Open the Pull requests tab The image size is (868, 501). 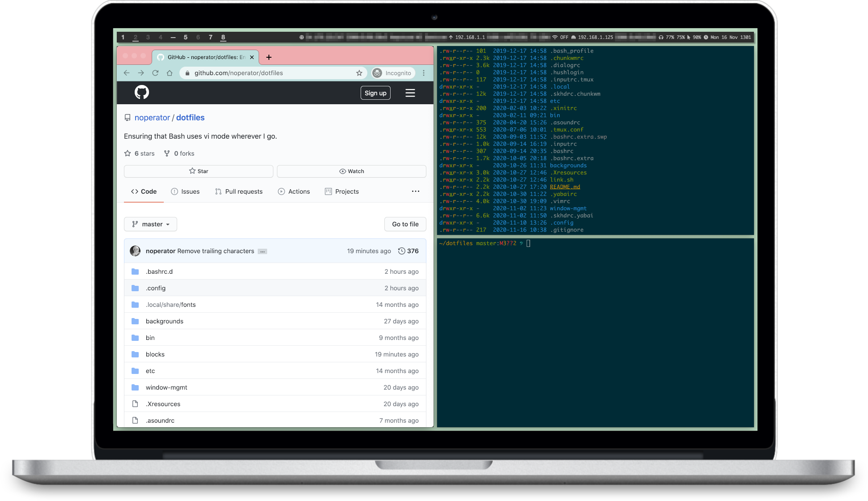coord(239,191)
